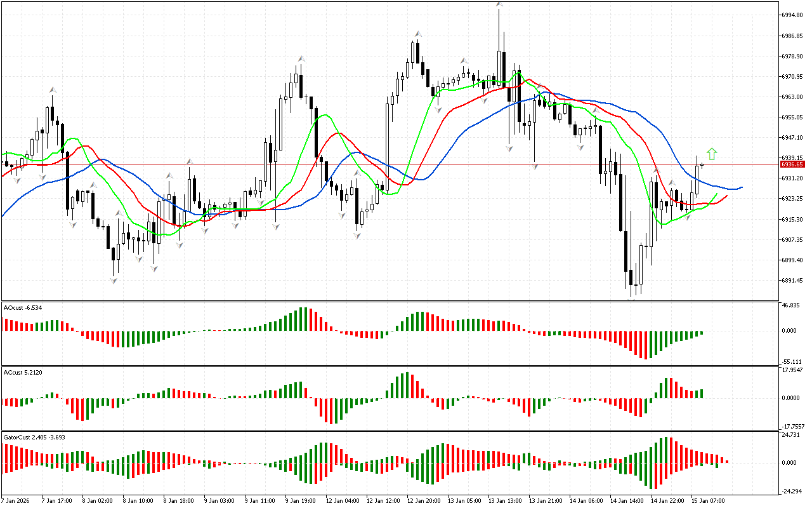
Task: Click the 46.835 AO scale value
Action: (x=790, y=305)
